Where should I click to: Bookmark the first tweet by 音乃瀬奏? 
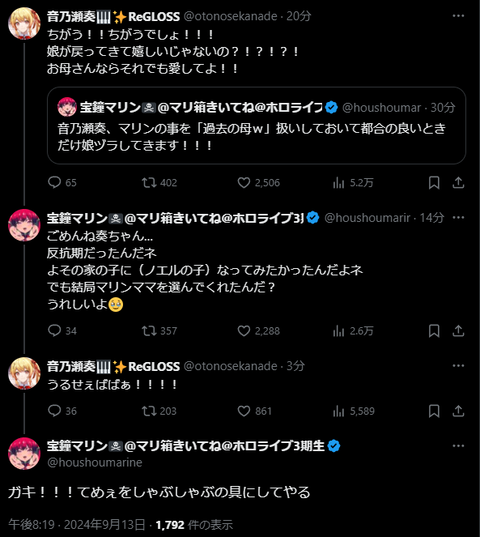click(434, 183)
